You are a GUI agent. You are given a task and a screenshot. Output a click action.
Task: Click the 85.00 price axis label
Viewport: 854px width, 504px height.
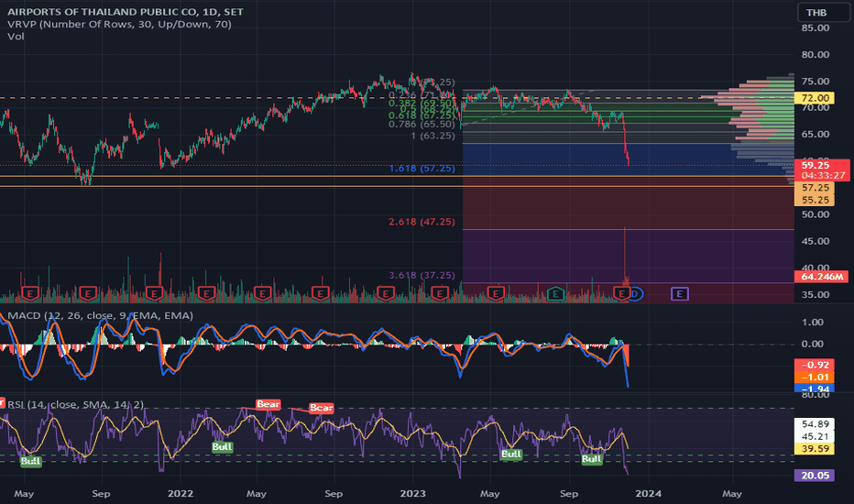pyautogui.click(x=816, y=27)
